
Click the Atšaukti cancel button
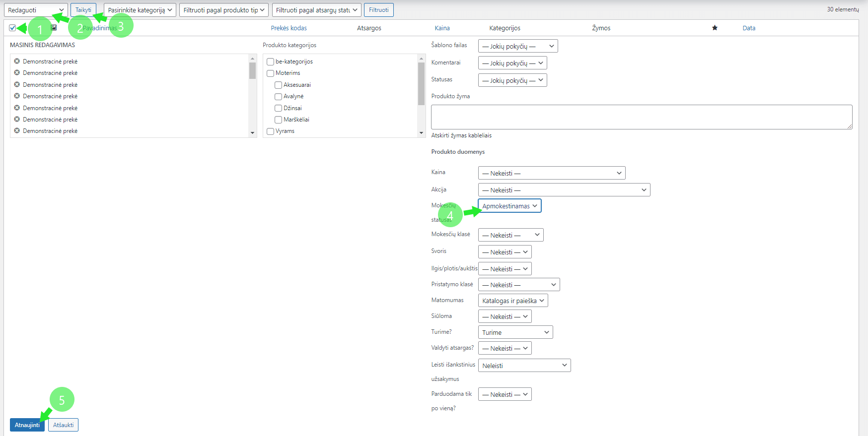(63, 425)
